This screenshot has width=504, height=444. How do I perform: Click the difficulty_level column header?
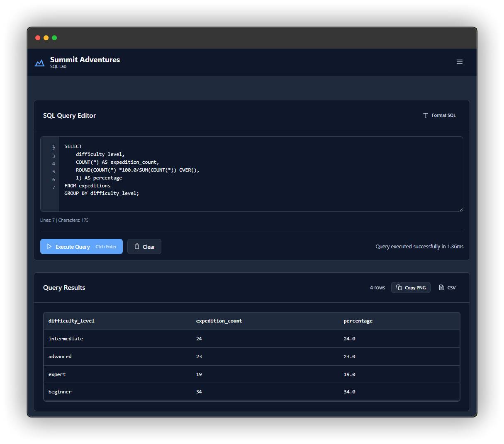tap(71, 321)
